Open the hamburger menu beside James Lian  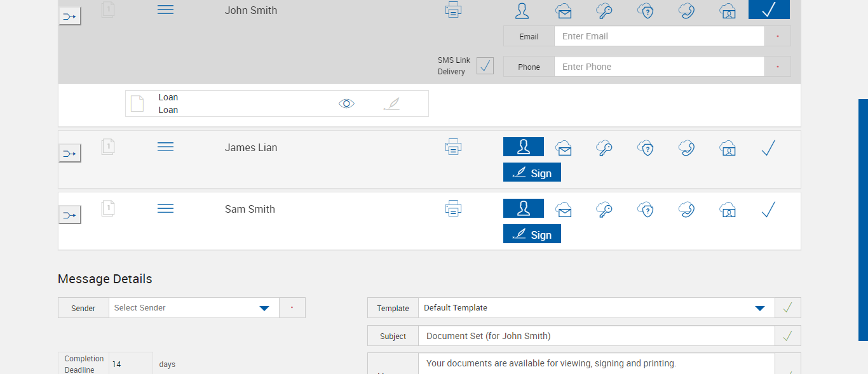[165, 147]
